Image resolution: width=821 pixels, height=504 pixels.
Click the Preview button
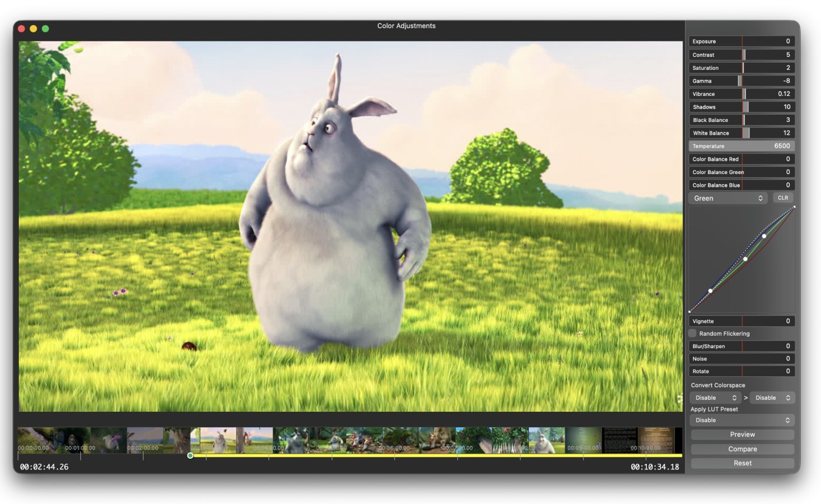(x=742, y=434)
